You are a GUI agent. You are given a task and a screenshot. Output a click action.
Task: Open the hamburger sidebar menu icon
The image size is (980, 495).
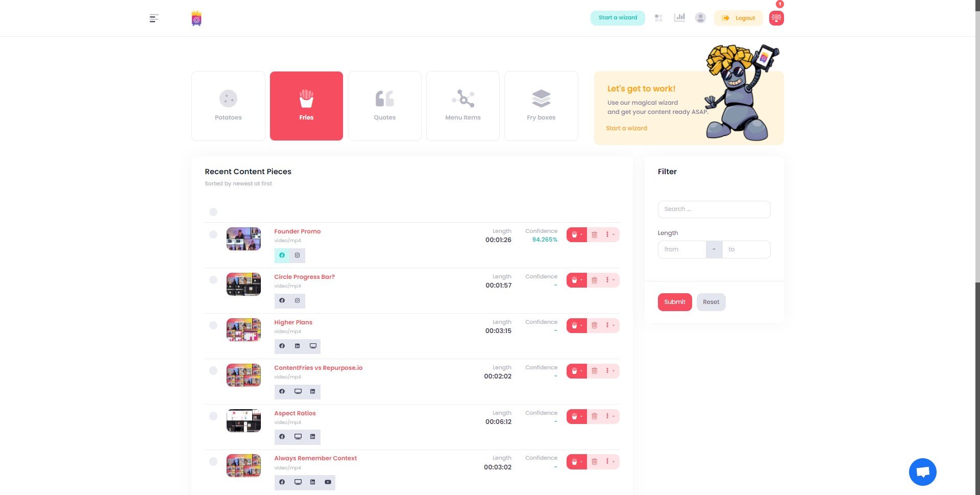click(x=154, y=18)
